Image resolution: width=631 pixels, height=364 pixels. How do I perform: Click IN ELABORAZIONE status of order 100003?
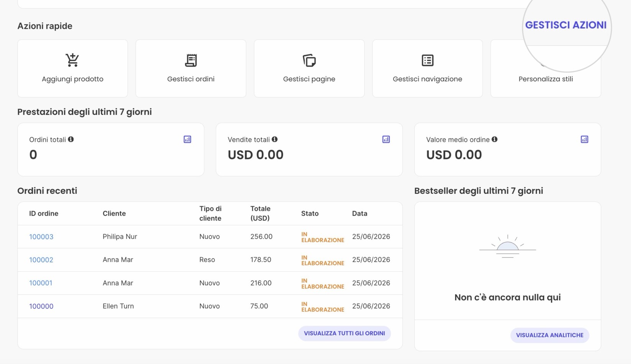323,237
